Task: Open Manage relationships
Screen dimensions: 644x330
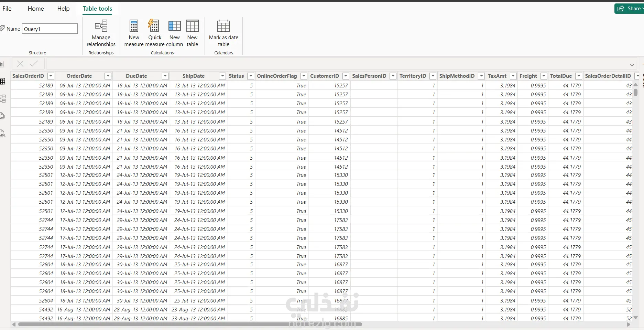Action: point(101,33)
